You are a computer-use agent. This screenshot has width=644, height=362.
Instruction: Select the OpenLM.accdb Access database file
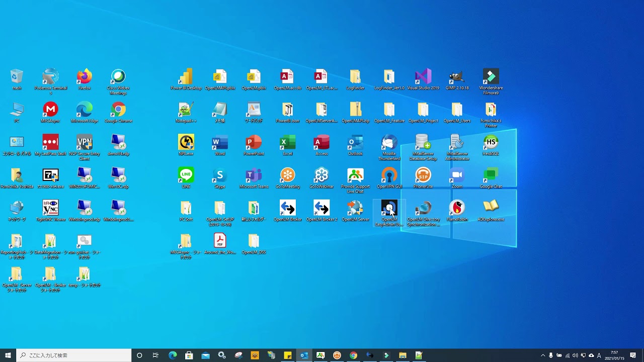tap(287, 80)
